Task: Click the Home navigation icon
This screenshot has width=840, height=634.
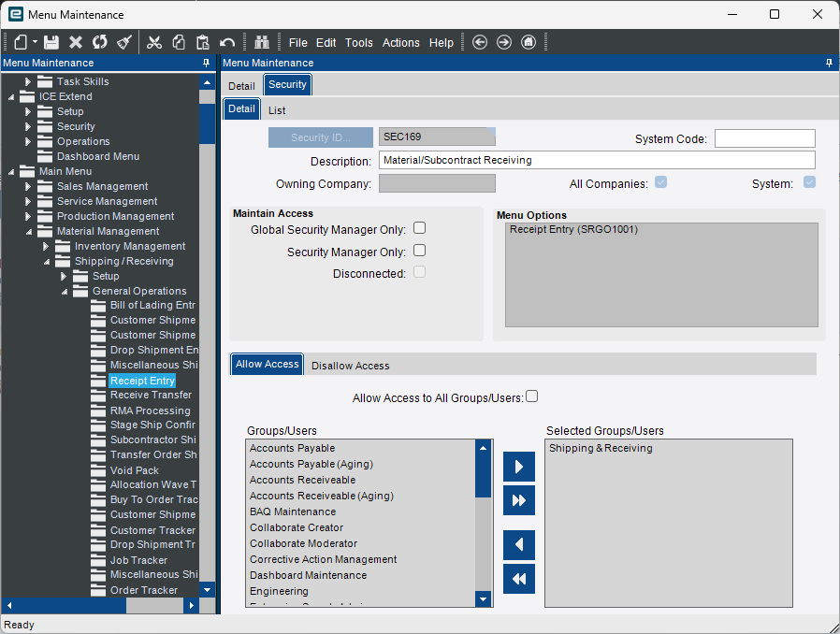Action: click(529, 42)
